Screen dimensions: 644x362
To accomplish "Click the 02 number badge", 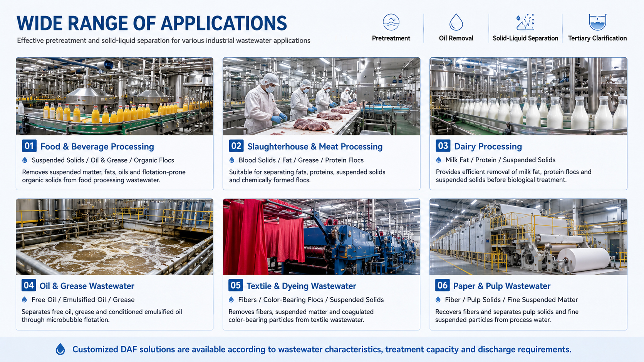I will point(236,146).
